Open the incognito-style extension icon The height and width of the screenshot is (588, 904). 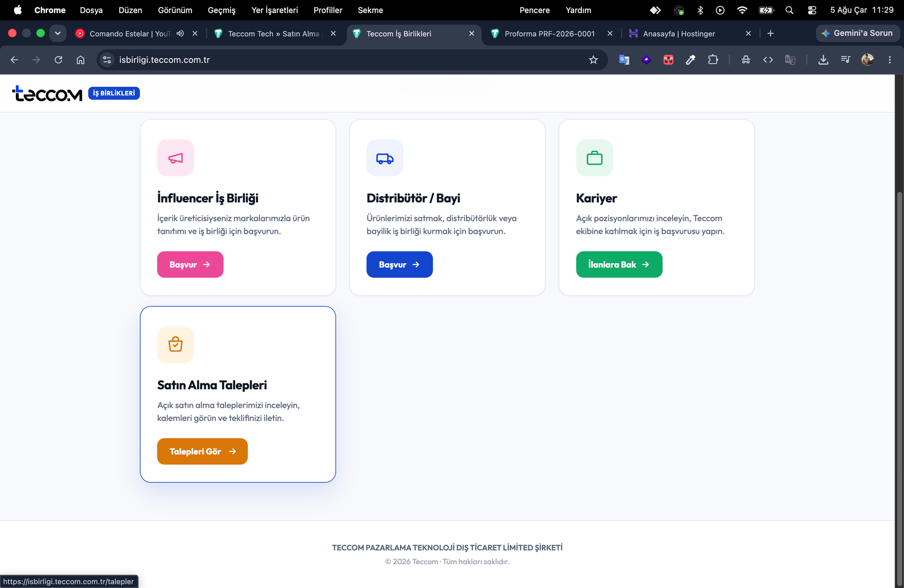pyautogui.click(x=746, y=60)
